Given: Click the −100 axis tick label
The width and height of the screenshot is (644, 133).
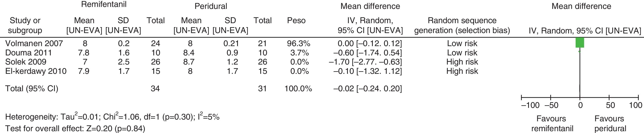Looking at the screenshot, I should pos(530,105).
